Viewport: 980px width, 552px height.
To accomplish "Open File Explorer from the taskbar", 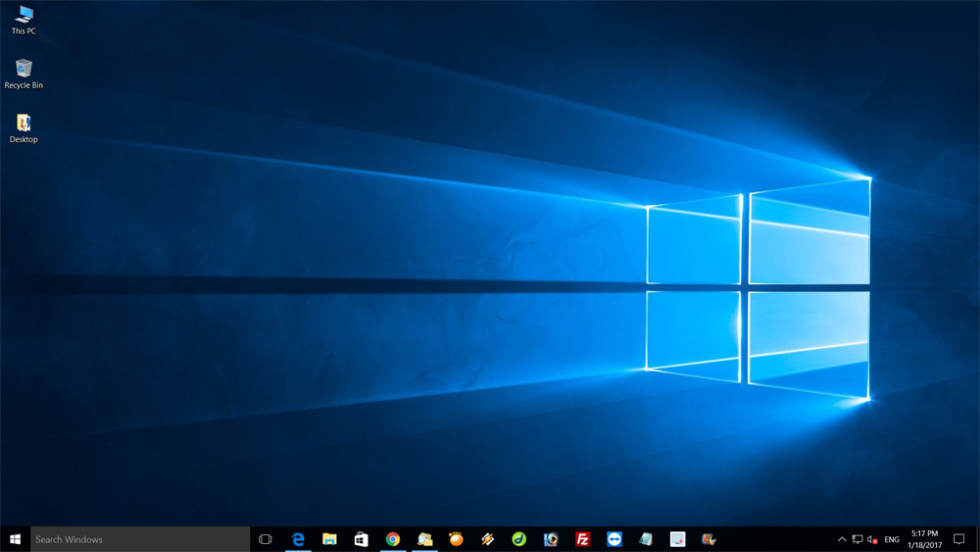I will pyautogui.click(x=329, y=539).
